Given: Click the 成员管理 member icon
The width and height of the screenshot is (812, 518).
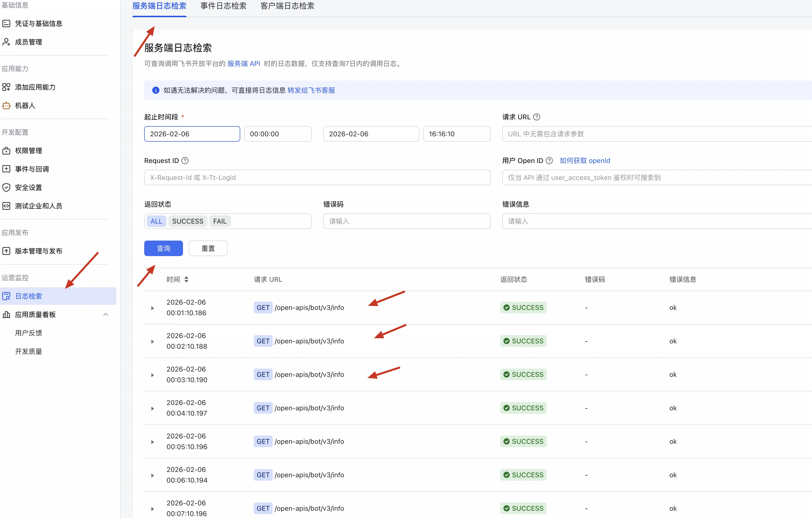Looking at the screenshot, I should coord(6,42).
